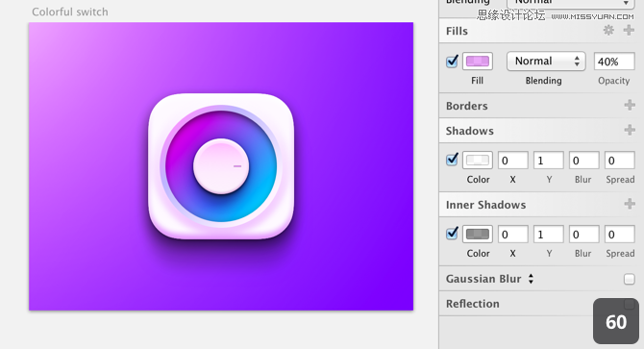Open the Fills settings gear icon
The height and width of the screenshot is (349, 644).
[608, 30]
